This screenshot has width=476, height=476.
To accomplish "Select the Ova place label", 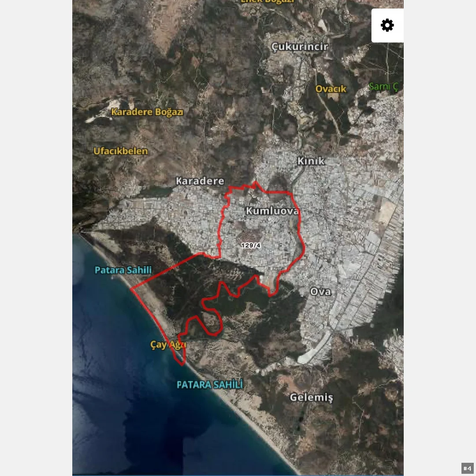I will pos(320,292).
